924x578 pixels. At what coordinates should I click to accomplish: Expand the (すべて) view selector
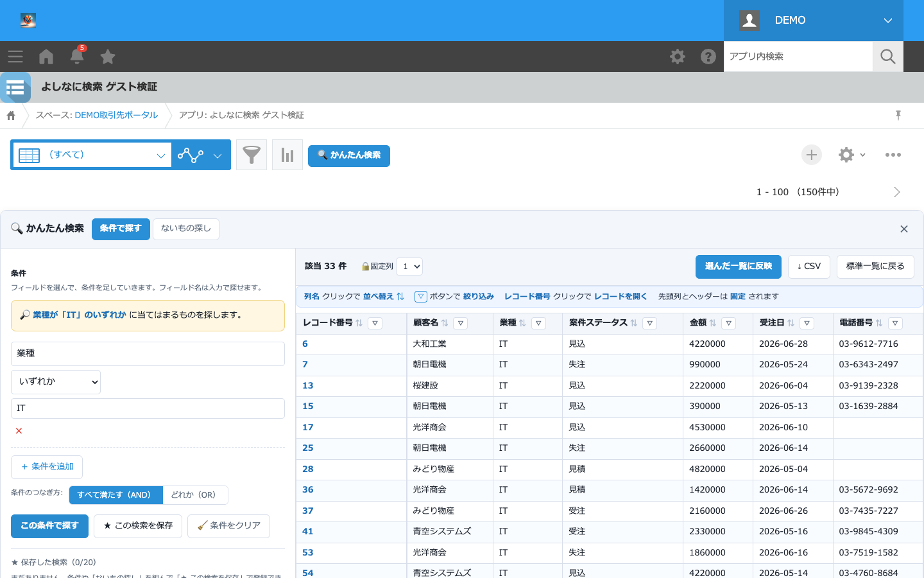tap(92, 155)
